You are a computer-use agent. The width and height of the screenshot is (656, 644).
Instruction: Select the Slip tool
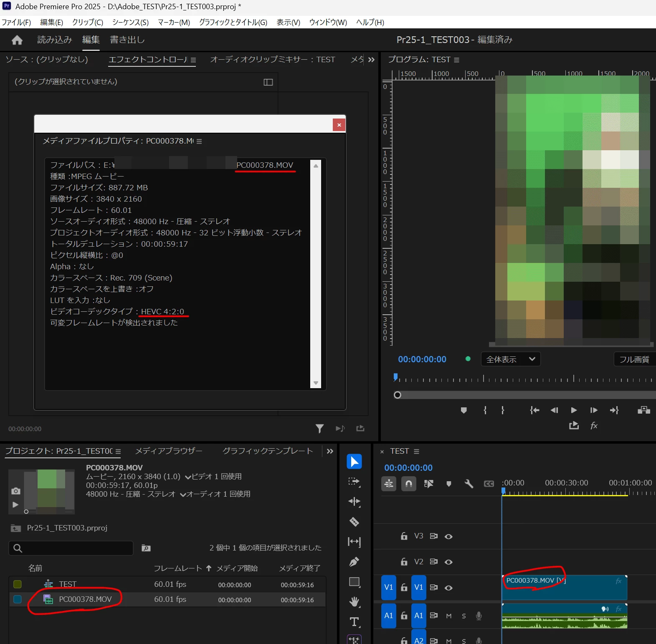pyautogui.click(x=354, y=542)
